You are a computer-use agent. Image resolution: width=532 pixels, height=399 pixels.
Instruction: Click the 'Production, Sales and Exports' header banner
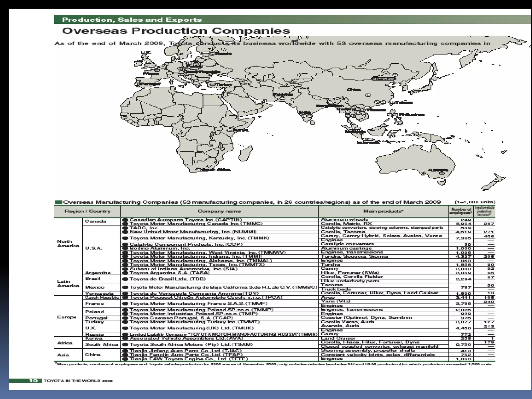[292, 20]
